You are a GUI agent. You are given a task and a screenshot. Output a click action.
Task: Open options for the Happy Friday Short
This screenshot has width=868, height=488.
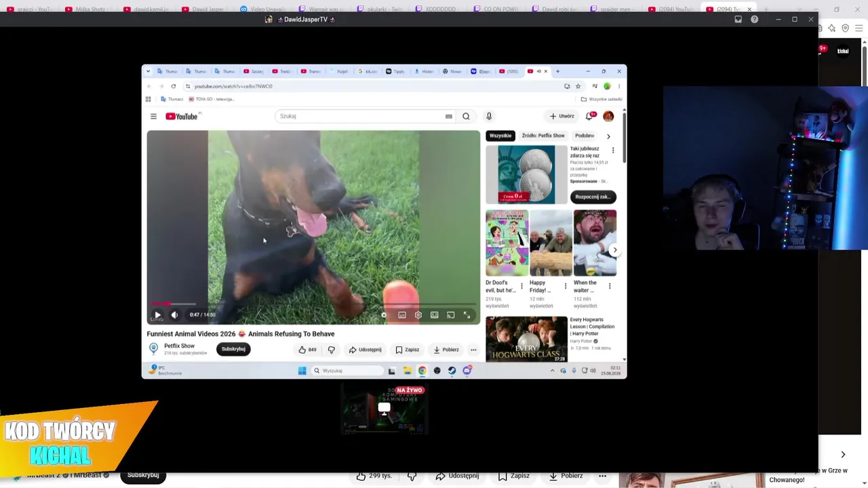click(566, 286)
